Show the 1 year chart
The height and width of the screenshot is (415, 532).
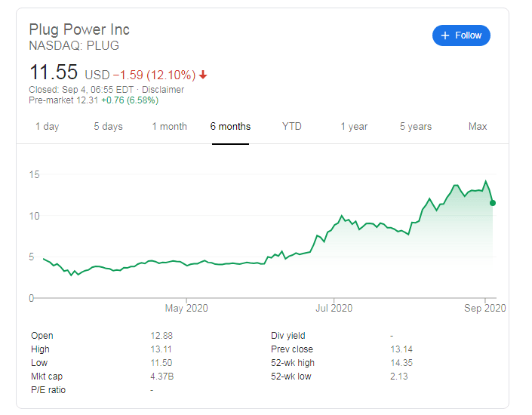tap(353, 126)
